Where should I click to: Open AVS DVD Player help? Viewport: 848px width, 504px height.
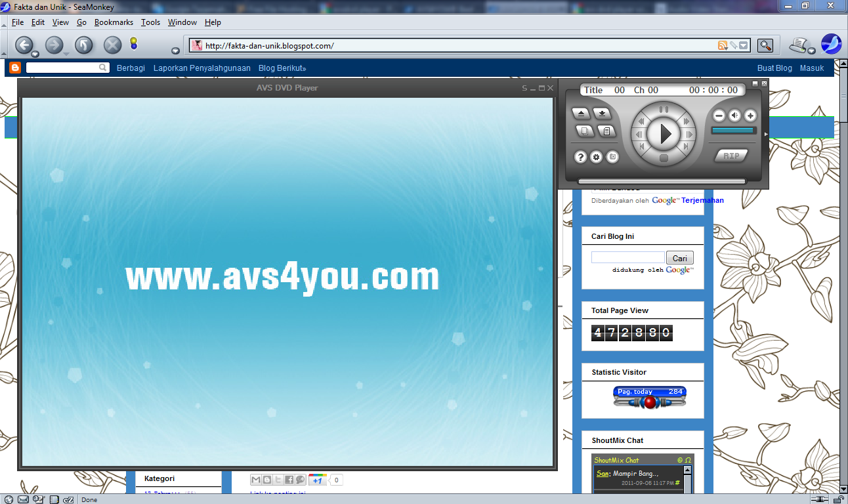coord(580,157)
